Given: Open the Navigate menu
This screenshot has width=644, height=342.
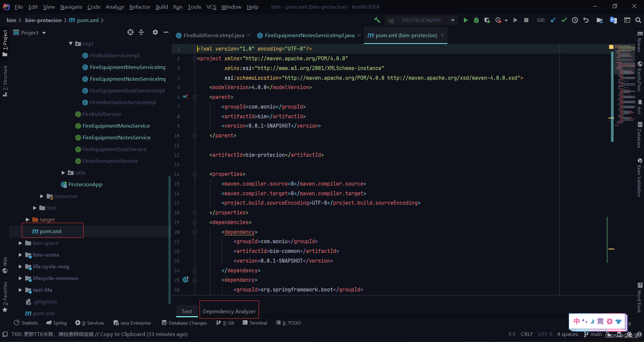Looking at the screenshot, I should [71, 7].
